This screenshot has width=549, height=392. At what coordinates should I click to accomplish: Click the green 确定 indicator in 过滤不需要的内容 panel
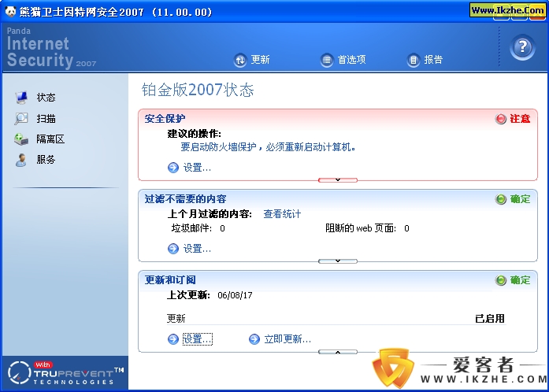[x=501, y=199]
